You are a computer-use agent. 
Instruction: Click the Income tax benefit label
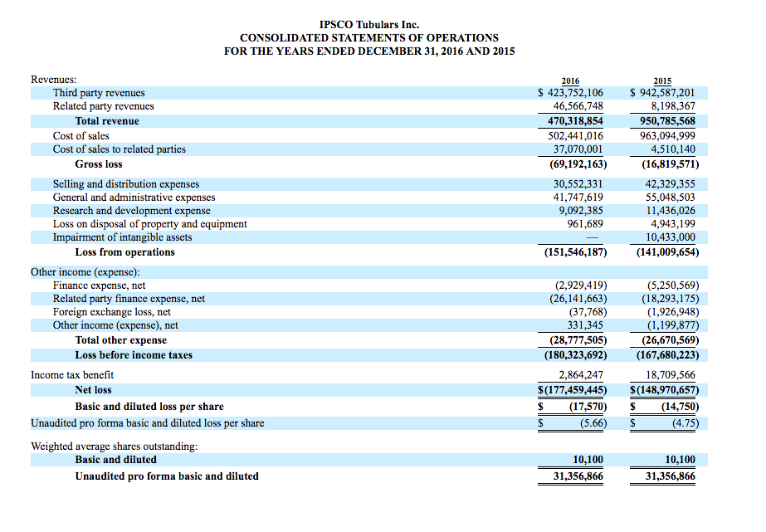point(72,375)
